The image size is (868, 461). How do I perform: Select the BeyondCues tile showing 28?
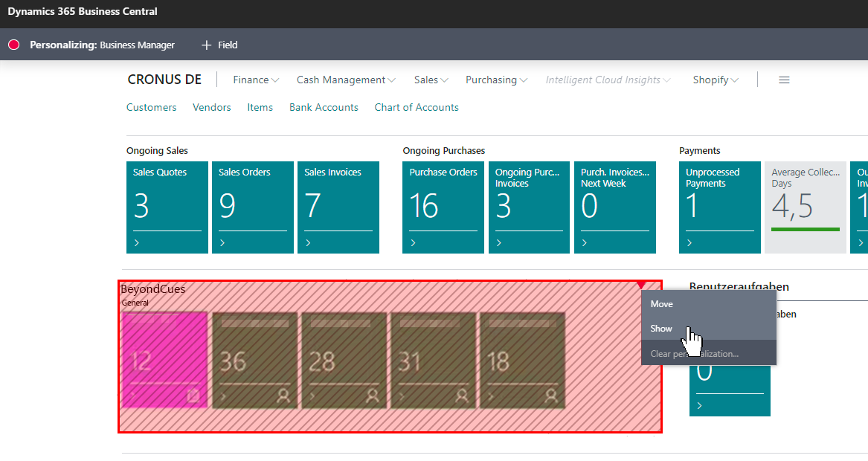(x=344, y=360)
